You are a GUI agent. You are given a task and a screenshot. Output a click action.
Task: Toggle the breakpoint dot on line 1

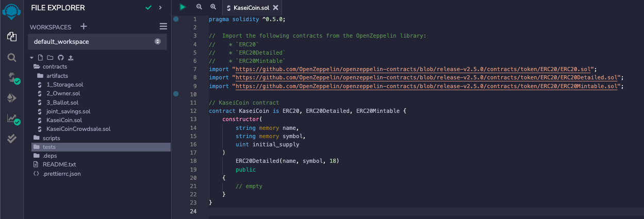point(176,19)
